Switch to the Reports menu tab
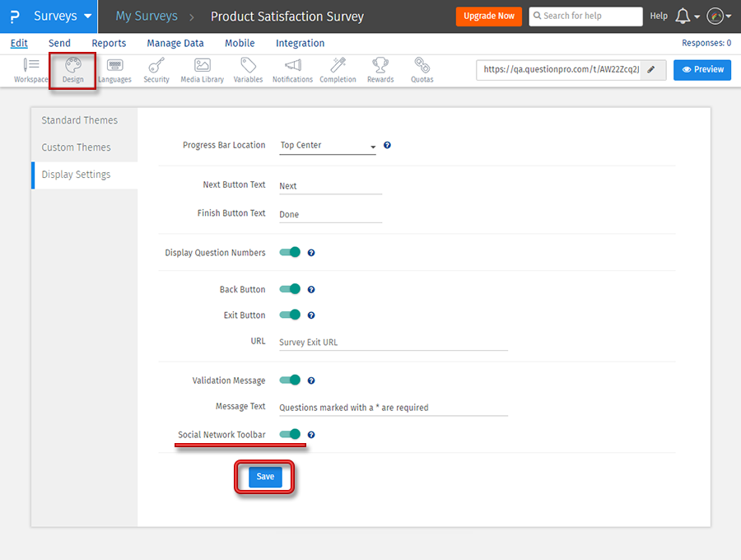 coord(109,43)
